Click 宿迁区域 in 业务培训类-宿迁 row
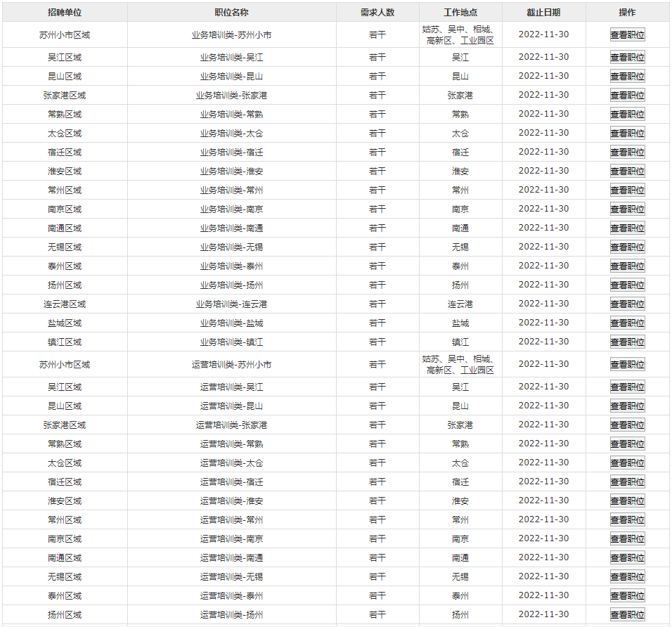 point(65,152)
